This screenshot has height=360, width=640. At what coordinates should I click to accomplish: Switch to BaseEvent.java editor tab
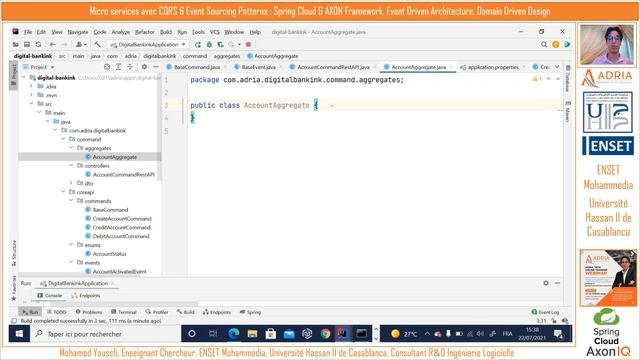(x=258, y=67)
